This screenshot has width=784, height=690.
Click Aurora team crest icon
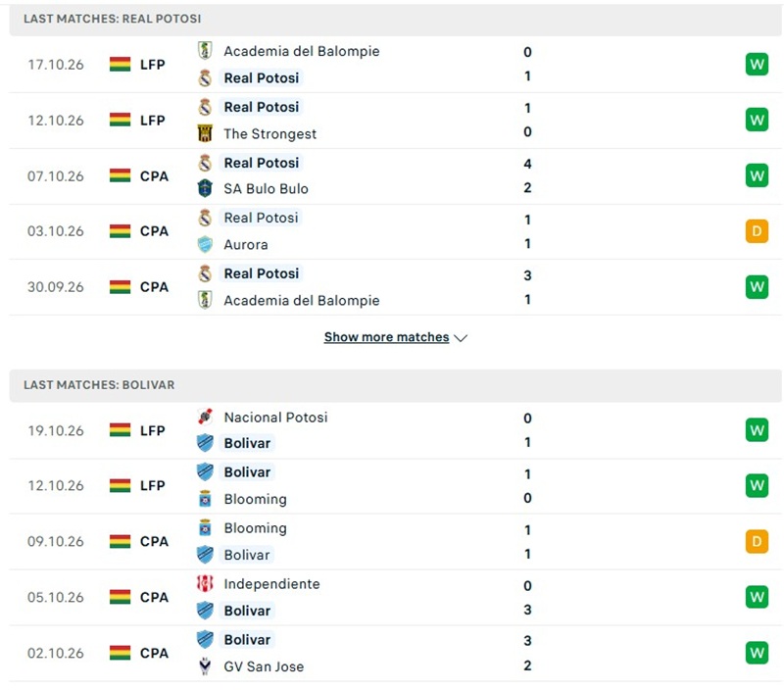click(x=205, y=244)
